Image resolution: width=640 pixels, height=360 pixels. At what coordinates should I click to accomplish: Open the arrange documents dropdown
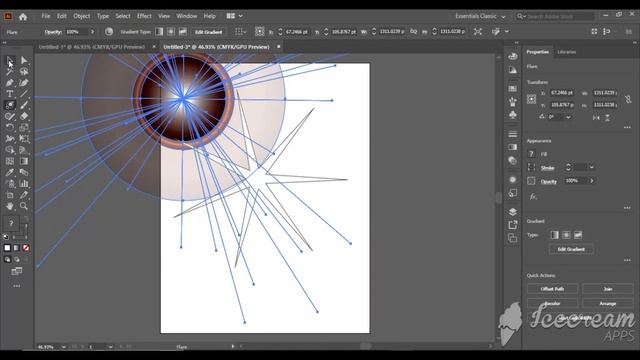pyautogui.click(x=235, y=16)
